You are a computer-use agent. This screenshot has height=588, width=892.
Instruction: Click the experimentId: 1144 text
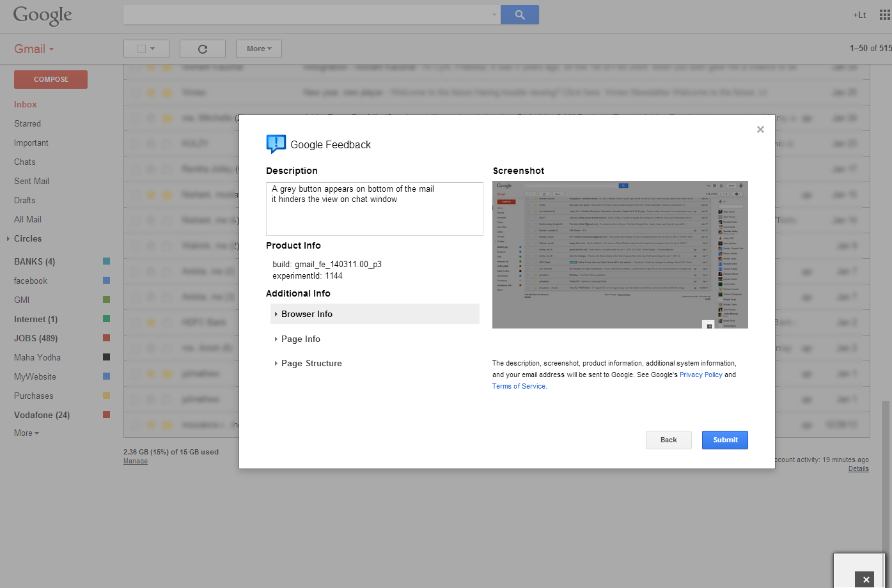pyautogui.click(x=308, y=276)
